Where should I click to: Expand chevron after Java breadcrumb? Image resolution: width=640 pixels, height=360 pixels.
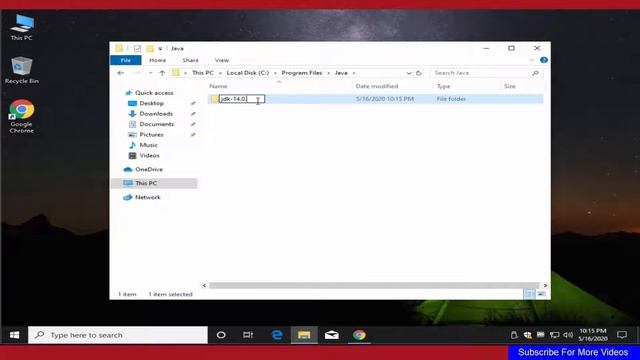click(354, 73)
